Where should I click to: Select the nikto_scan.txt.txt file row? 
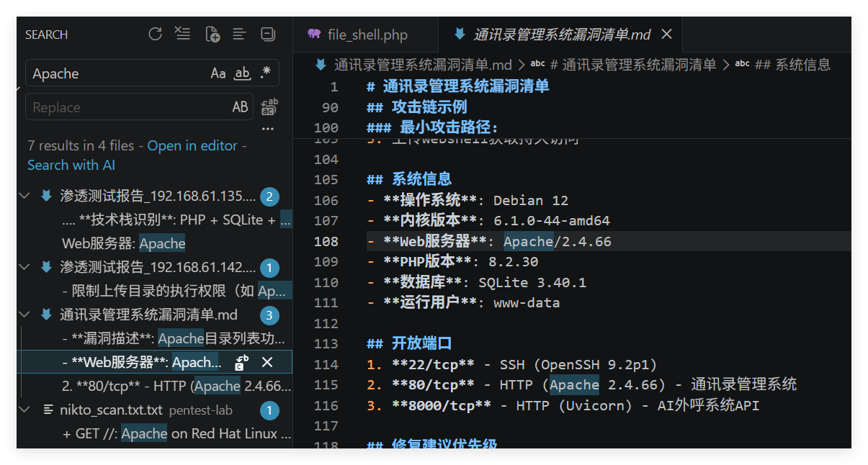point(155,410)
